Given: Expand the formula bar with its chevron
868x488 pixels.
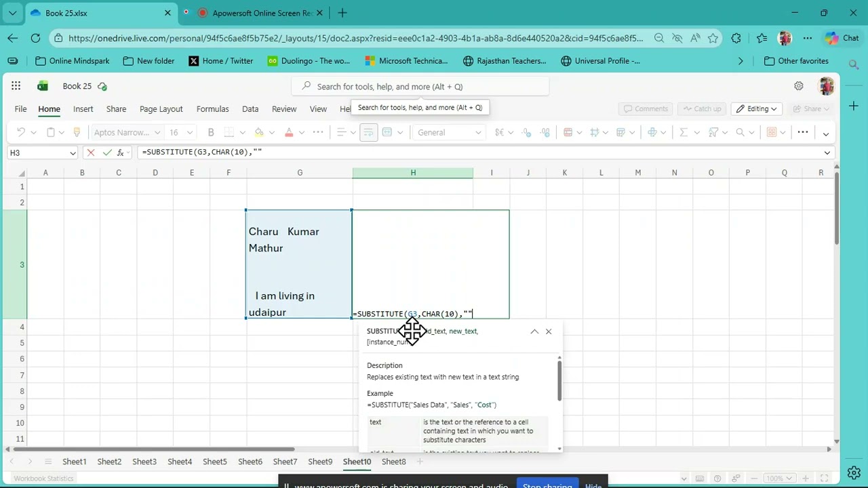Looking at the screenshot, I should pyautogui.click(x=827, y=153).
